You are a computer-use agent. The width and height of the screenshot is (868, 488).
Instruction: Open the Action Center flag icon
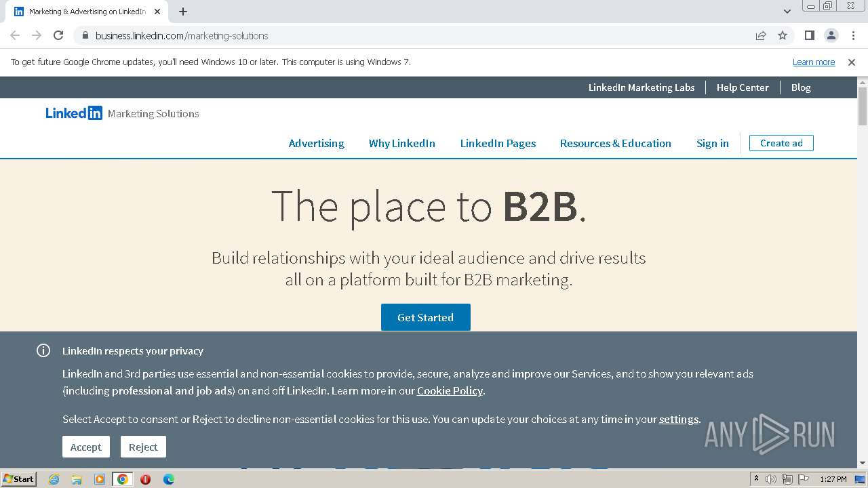802,479
